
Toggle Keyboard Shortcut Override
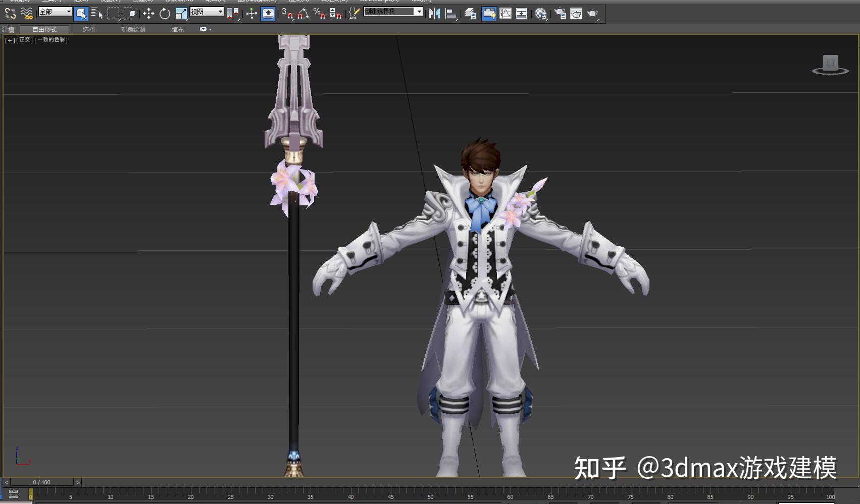click(268, 14)
